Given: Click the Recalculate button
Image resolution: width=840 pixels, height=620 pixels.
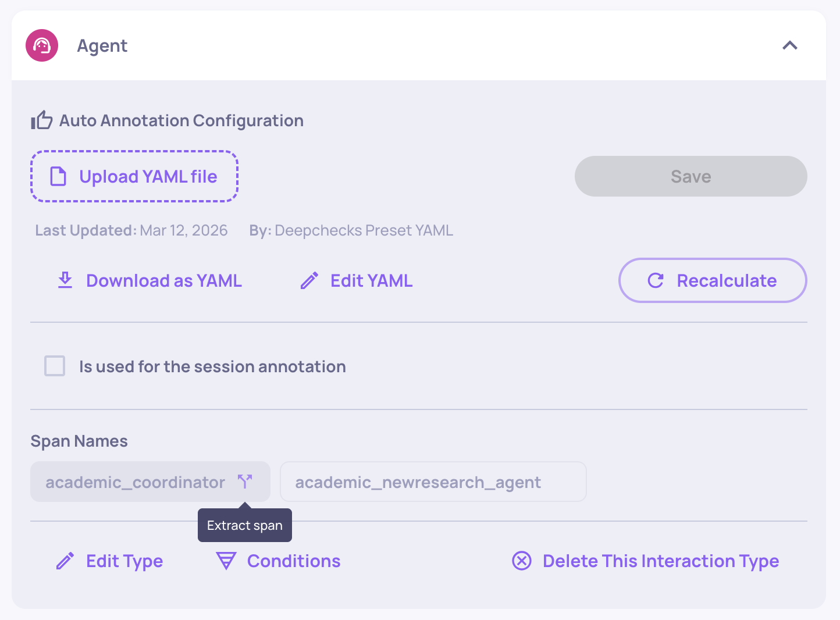Looking at the screenshot, I should tap(712, 280).
